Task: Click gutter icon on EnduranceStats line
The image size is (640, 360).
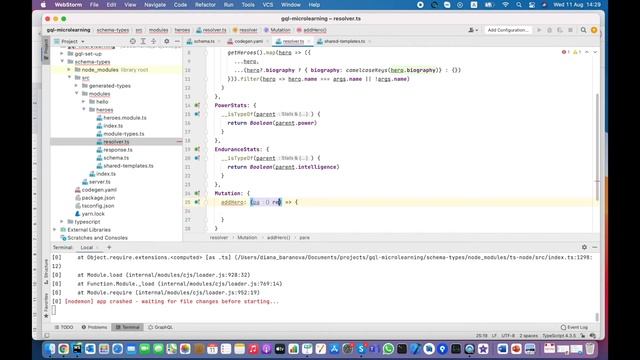Action: 197,149
